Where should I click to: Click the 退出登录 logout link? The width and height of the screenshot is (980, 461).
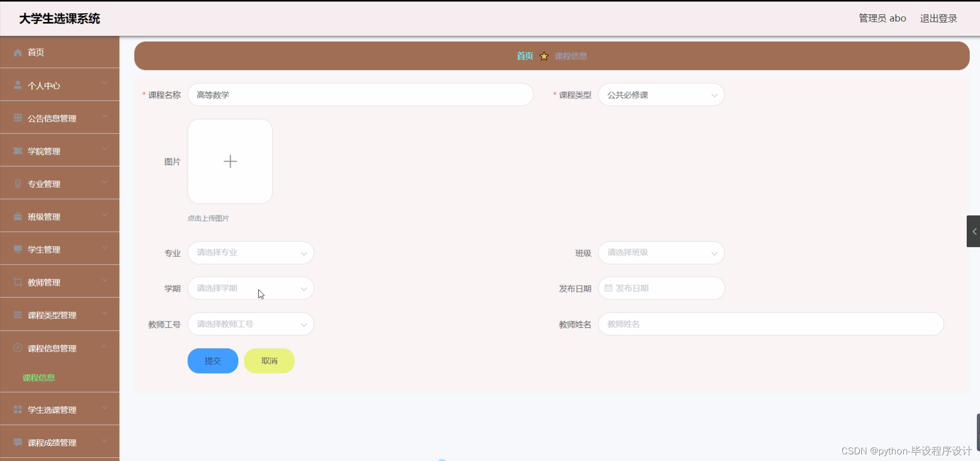pos(939,18)
